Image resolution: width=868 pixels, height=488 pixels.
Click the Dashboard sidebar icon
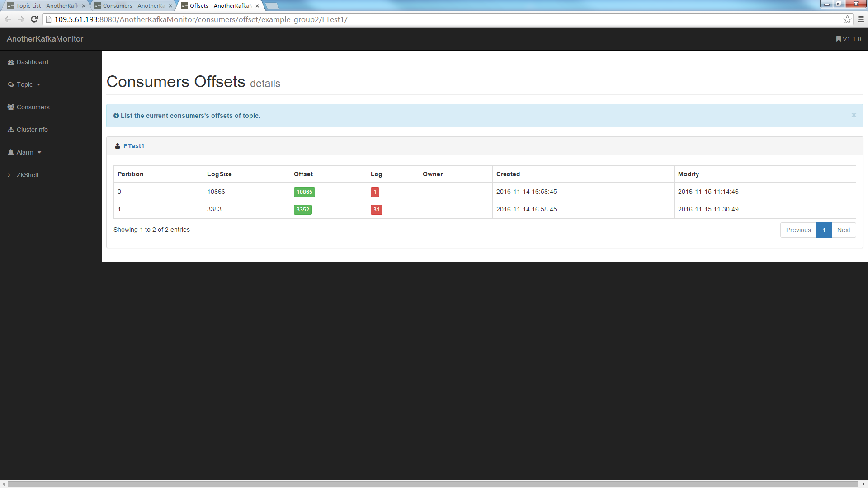pyautogui.click(x=10, y=62)
